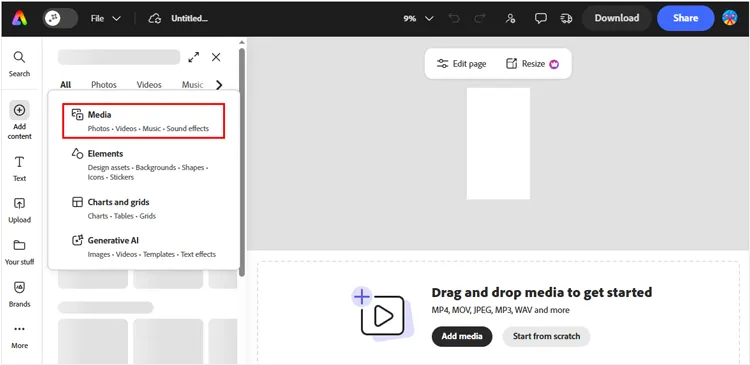Click the Start from scratch button

[546, 336]
